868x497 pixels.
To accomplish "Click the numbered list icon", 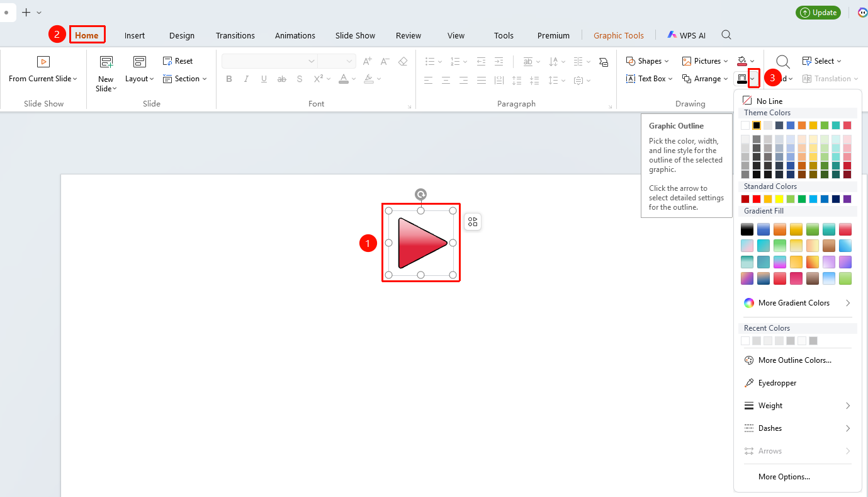I will pos(455,61).
